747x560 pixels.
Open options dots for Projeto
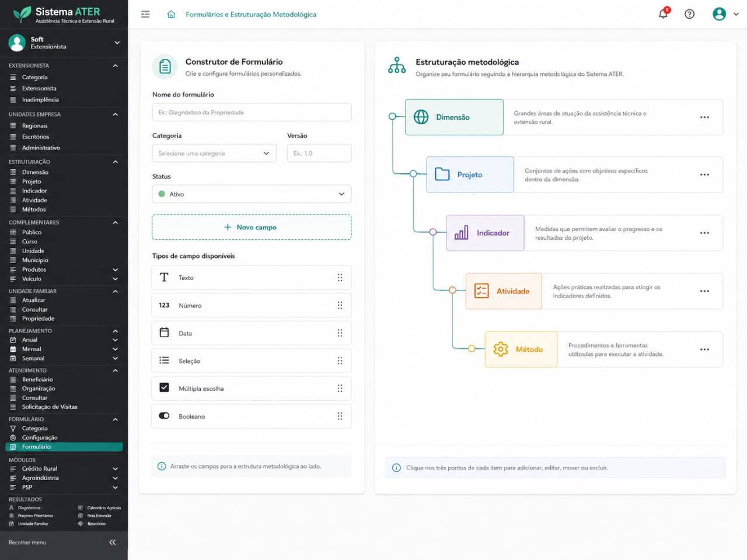(x=704, y=174)
